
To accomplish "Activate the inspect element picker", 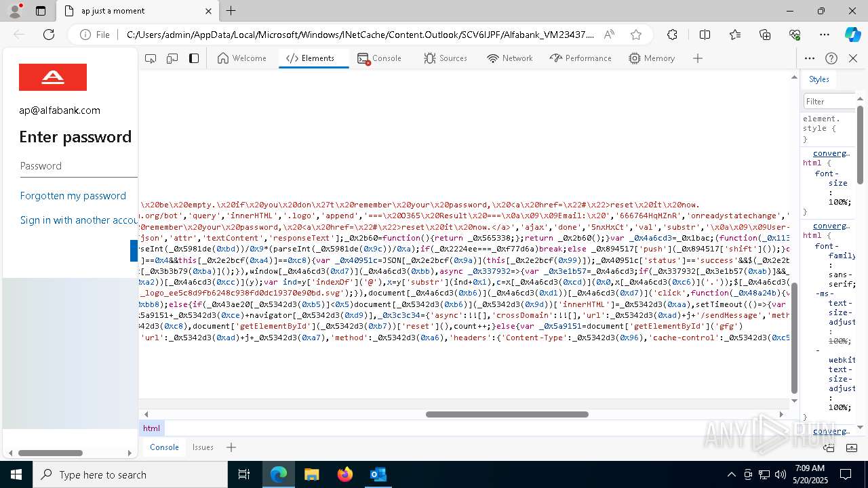I will tap(151, 58).
